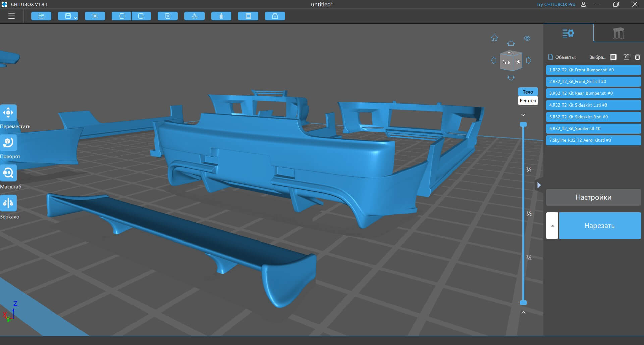Click the Open File folder icon
644x345 pixels.
41,16
